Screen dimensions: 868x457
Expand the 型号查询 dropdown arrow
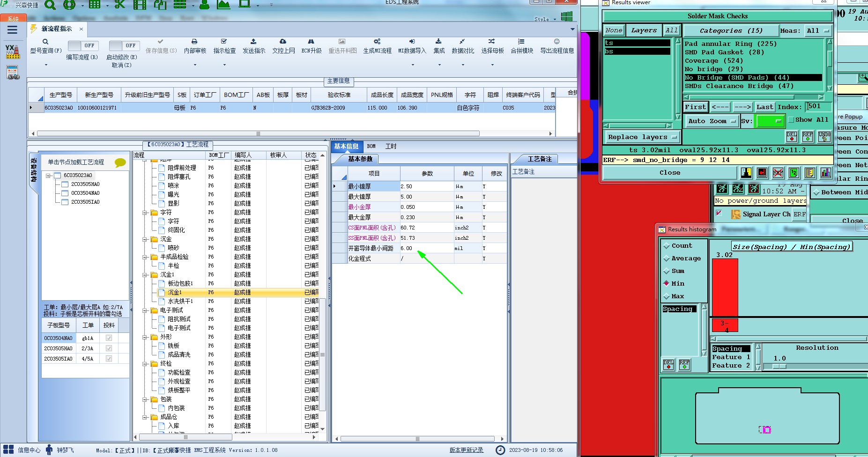(x=45, y=65)
